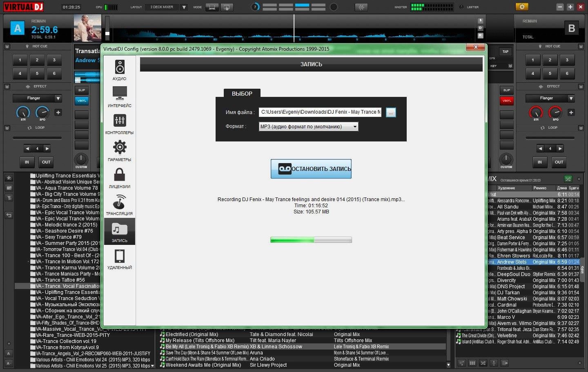Sort by Длина column header
Viewport: 588px width, 372px height.
pyautogui.click(x=562, y=188)
